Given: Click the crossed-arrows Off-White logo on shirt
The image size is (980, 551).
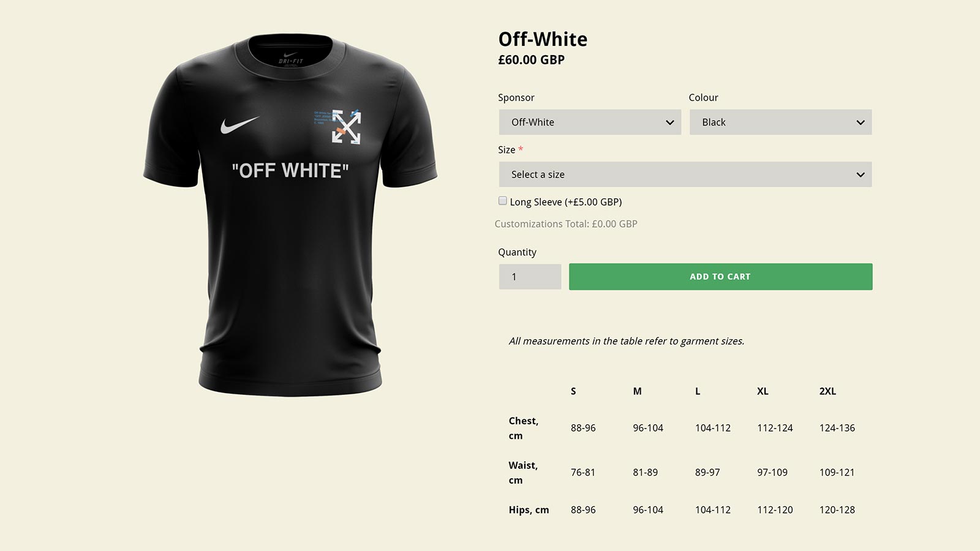Looking at the screenshot, I should pyautogui.click(x=346, y=127).
